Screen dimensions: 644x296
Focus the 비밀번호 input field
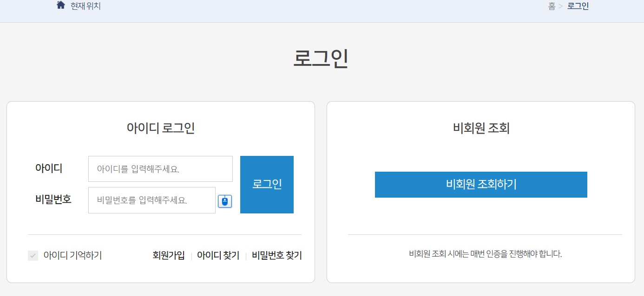152,200
